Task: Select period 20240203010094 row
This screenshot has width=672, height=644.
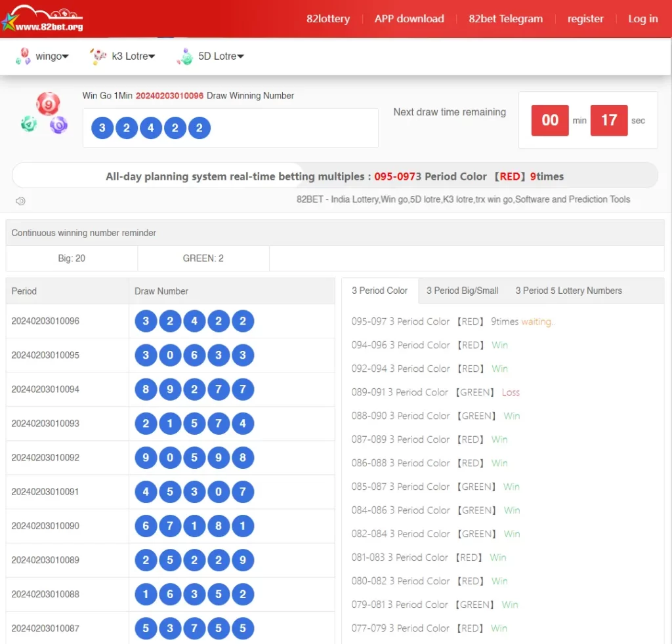Action: (x=170, y=390)
